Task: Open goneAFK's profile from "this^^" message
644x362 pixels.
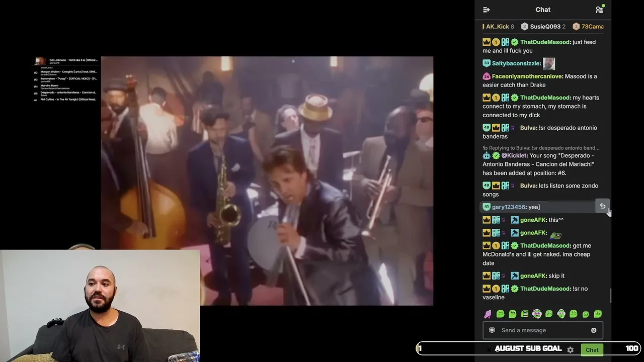Action: pyautogui.click(x=533, y=220)
